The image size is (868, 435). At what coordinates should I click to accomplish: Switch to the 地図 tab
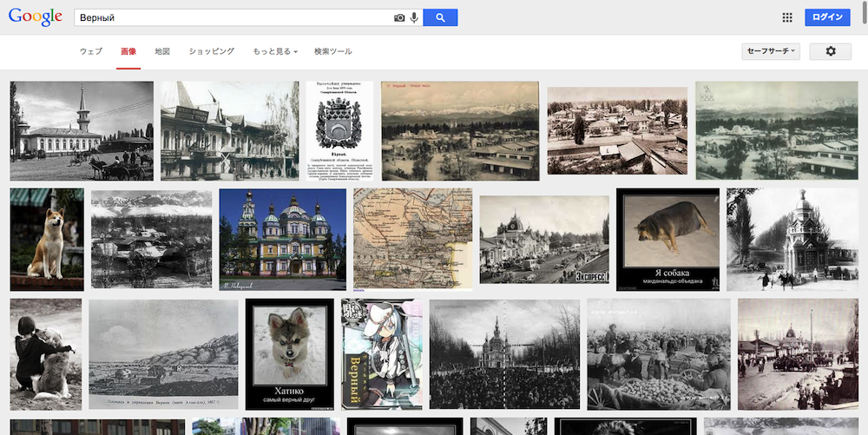click(162, 52)
